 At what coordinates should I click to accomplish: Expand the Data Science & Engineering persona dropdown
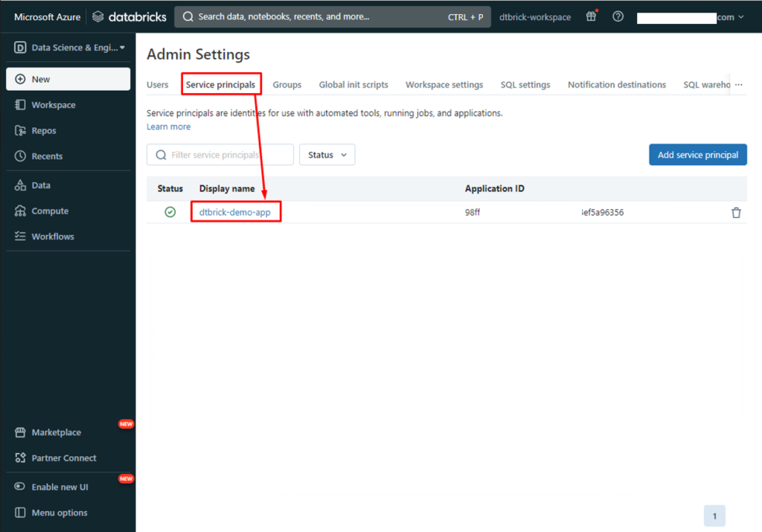click(122, 48)
